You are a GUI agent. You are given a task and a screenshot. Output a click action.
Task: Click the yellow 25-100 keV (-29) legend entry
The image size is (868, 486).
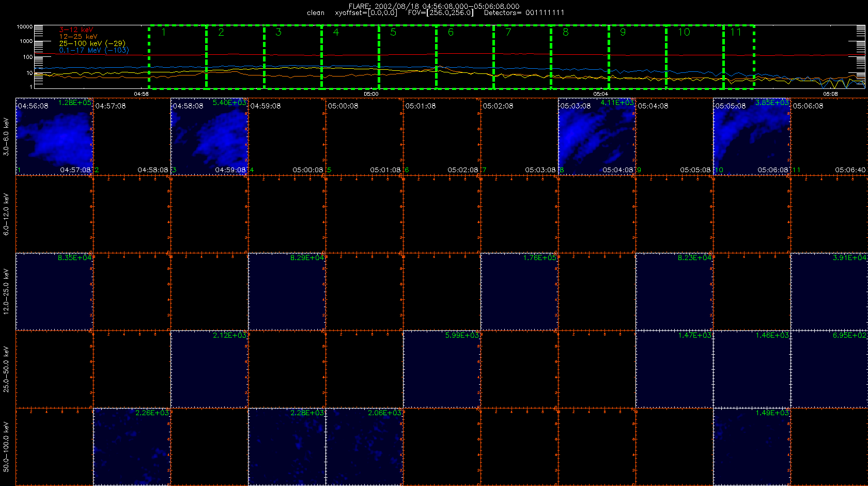pos(92,43)
